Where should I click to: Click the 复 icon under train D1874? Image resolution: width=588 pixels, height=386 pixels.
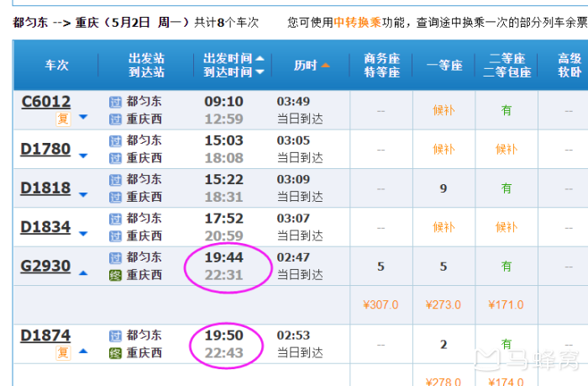coord(63,352)
